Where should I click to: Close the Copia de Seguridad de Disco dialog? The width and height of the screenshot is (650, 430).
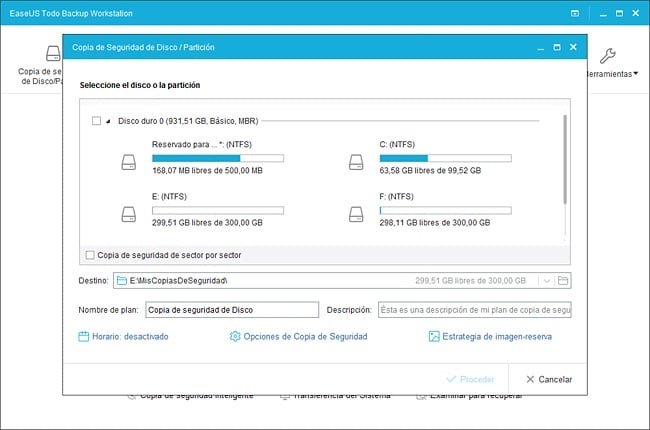tap(573, 47)
